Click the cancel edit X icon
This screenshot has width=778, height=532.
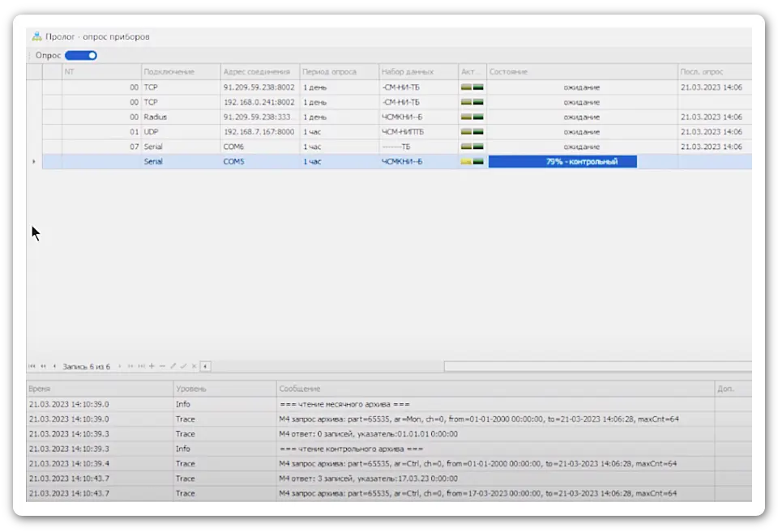tap(193, 366)
